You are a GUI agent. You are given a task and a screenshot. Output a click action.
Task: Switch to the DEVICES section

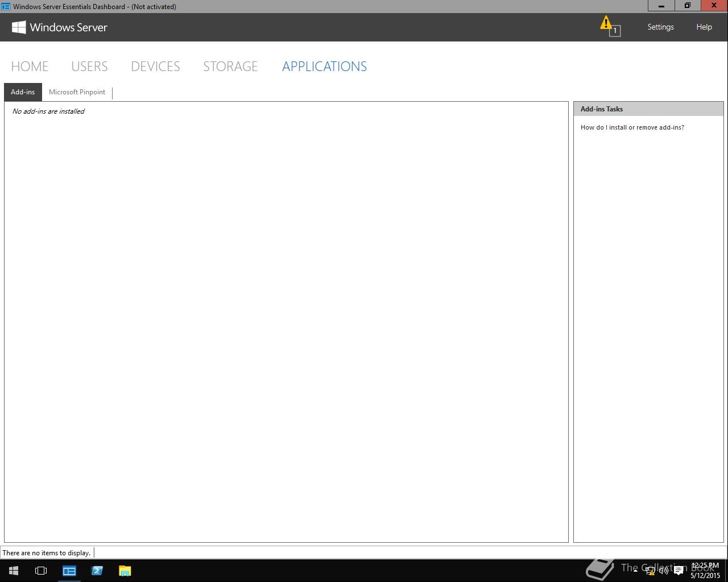pos(155,66)
